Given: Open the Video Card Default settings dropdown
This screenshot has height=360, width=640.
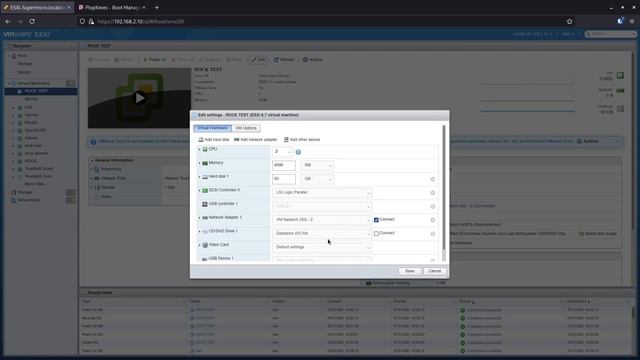Looking at the screenshot, I should pos(322,247).
